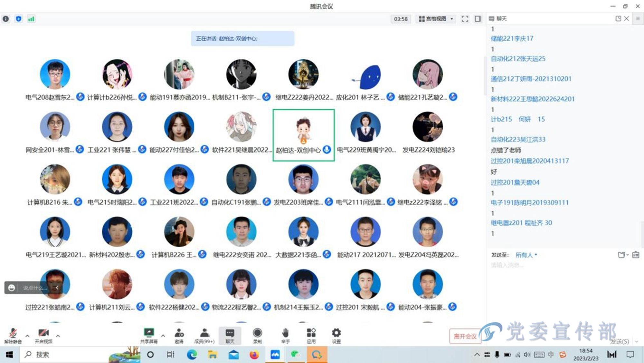Enter fullscreen mode with the expand icon
The image size is (644, 363).
(x=465, y=19)
